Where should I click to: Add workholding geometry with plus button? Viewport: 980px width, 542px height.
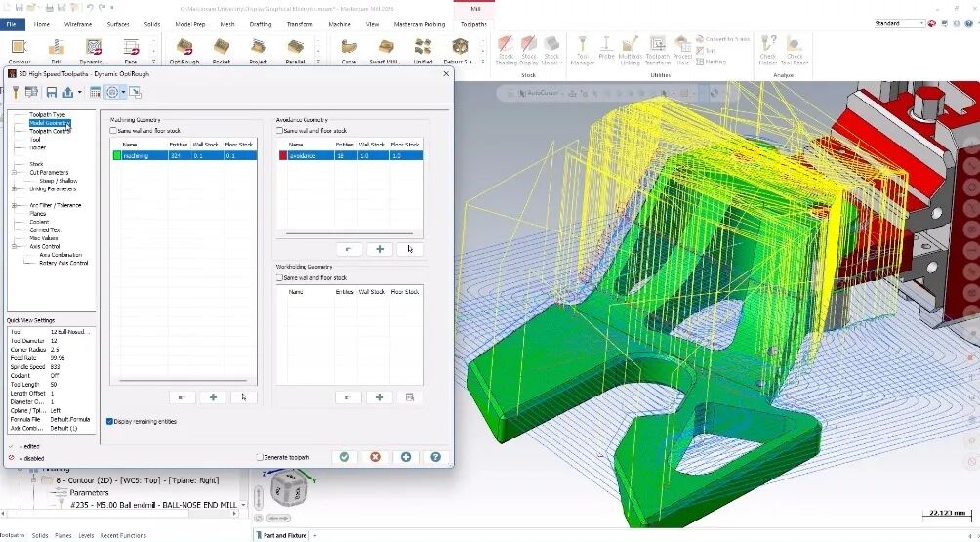click(380, 396)
